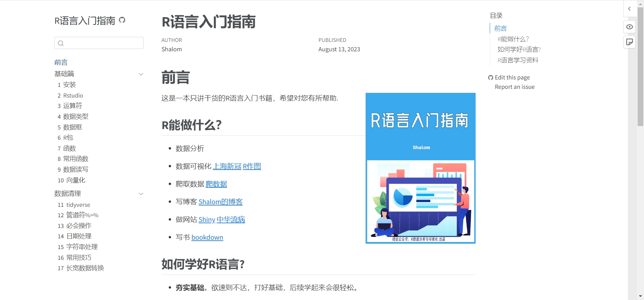
Task: Jump to R能做什么? in table of contents
Action: point(513,39)
